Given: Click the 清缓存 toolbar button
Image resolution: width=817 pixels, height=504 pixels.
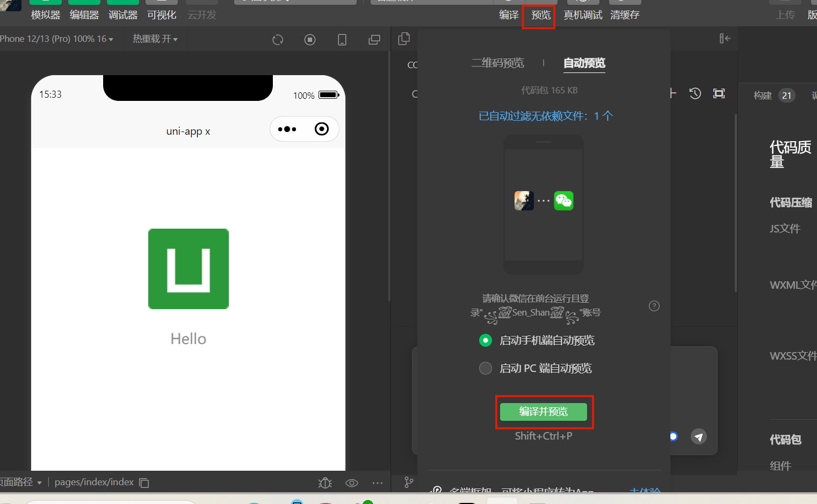Looking at the screenshot, I should coord(625,15).
